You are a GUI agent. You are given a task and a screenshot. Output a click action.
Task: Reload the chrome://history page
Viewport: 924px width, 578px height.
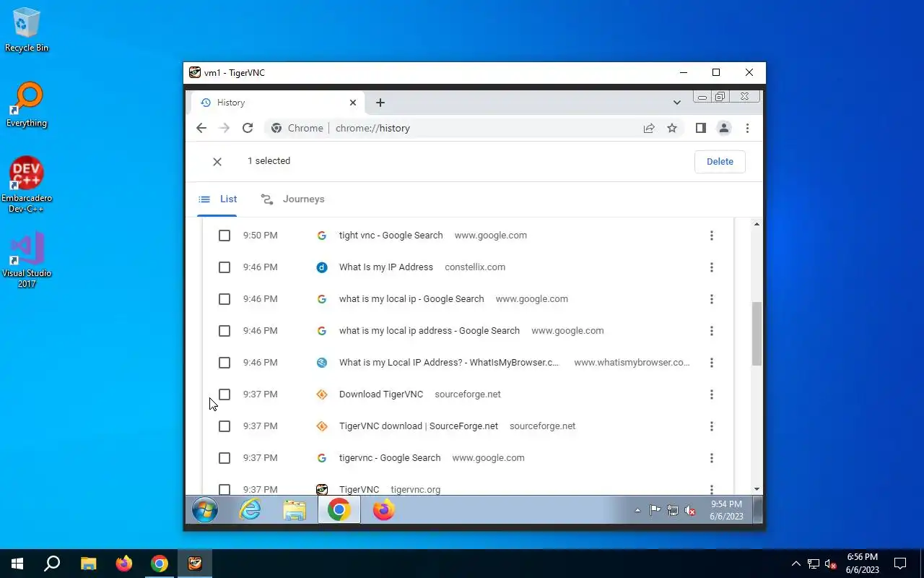click(248, 128)
